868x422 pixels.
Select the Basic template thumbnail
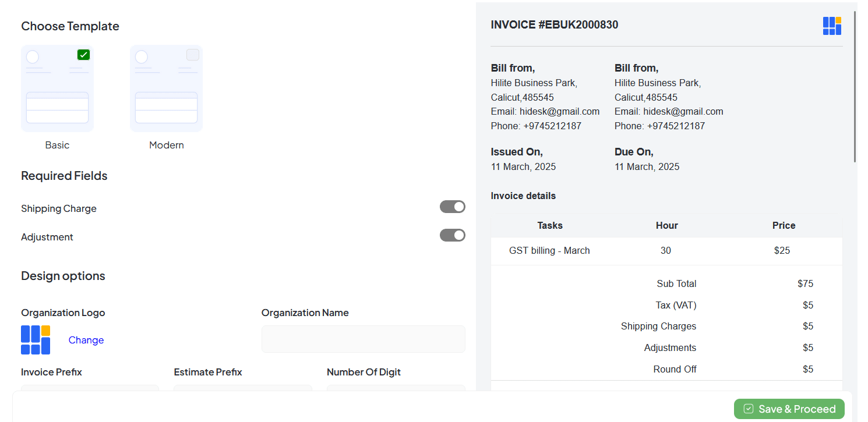click(57, 88)
